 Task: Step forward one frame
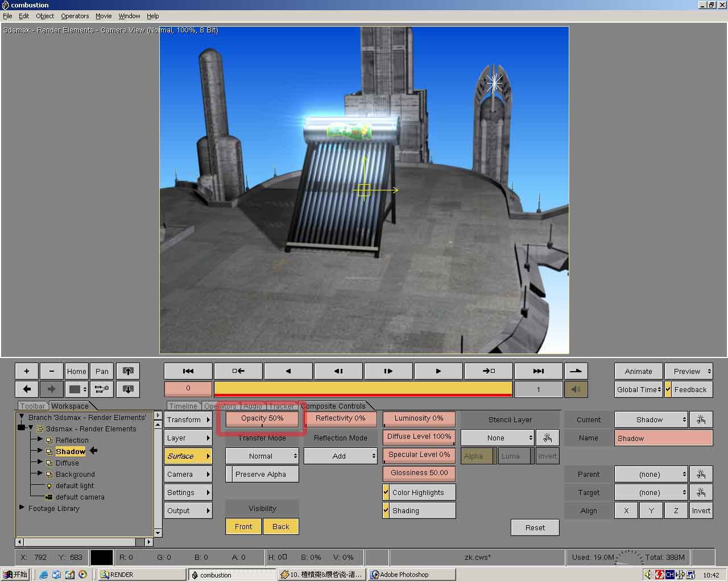[x=388, y=371]
